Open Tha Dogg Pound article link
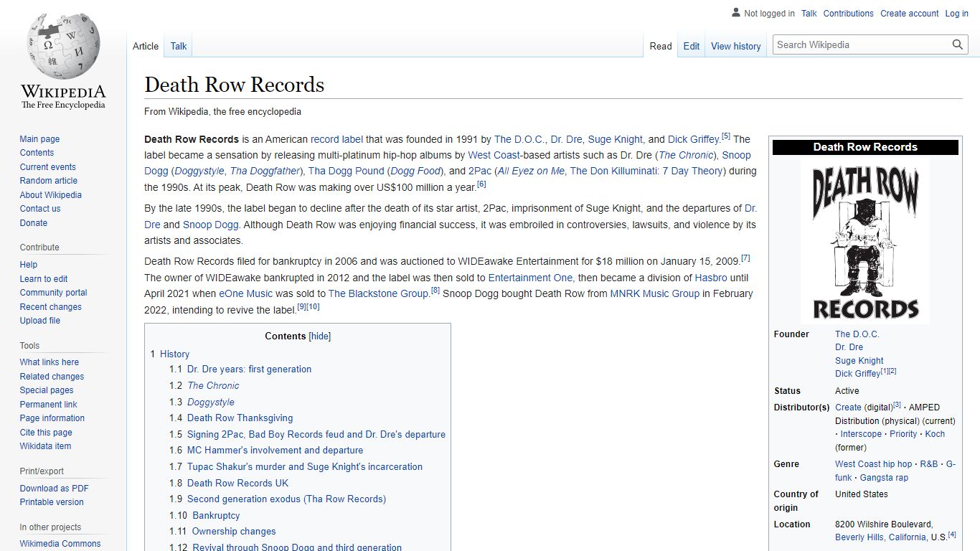The image size is (980, 551). tap(347, 171)
